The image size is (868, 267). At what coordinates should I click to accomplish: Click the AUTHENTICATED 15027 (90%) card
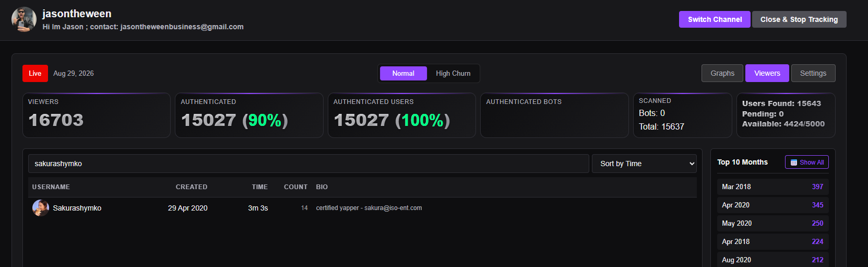(x=249, y=115)
